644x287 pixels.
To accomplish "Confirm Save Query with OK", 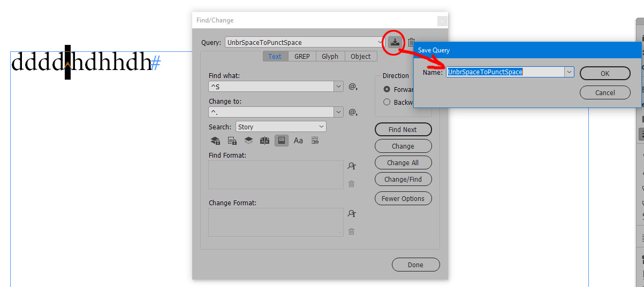I will pos(605,73).
